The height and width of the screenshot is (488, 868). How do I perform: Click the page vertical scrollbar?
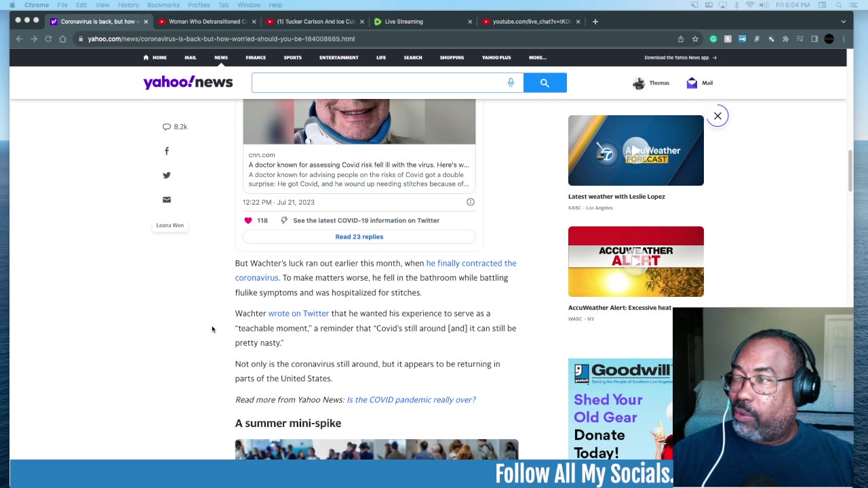pyautogui.click(x=850, y=171)
